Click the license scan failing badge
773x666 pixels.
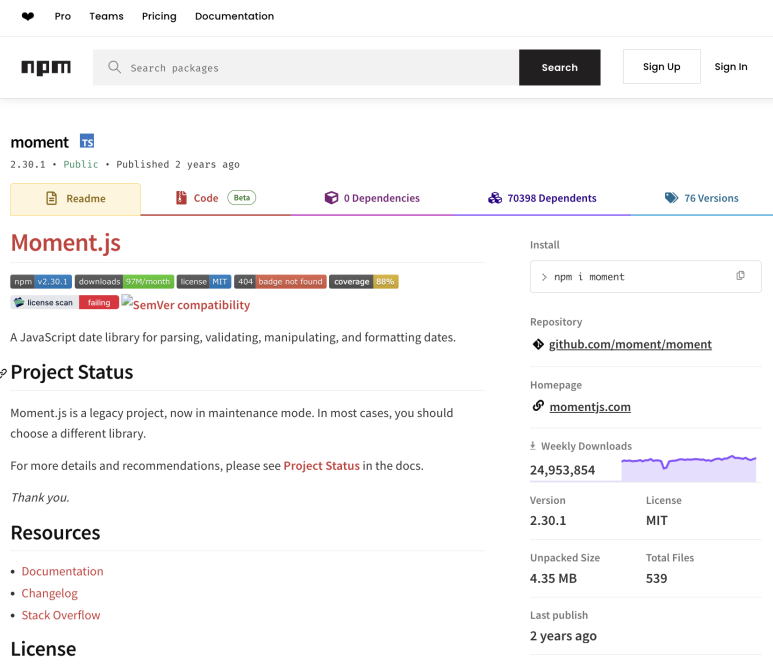(65, 302)
